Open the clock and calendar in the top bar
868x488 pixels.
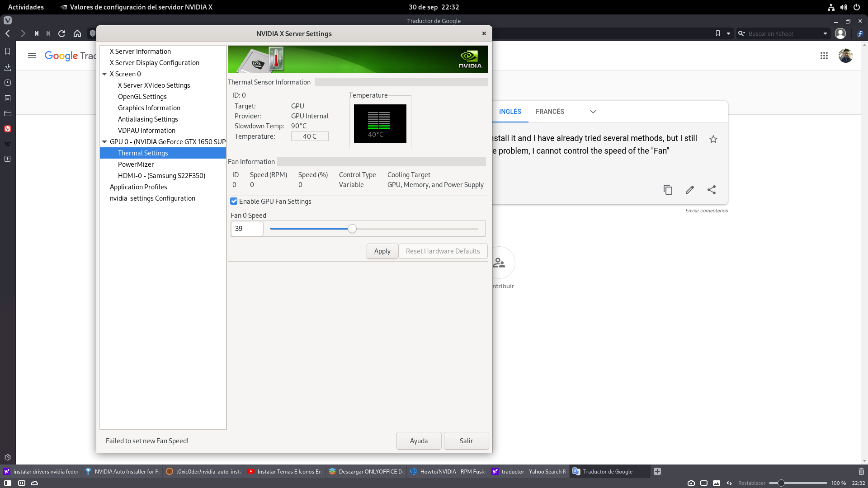click(434, 7)
